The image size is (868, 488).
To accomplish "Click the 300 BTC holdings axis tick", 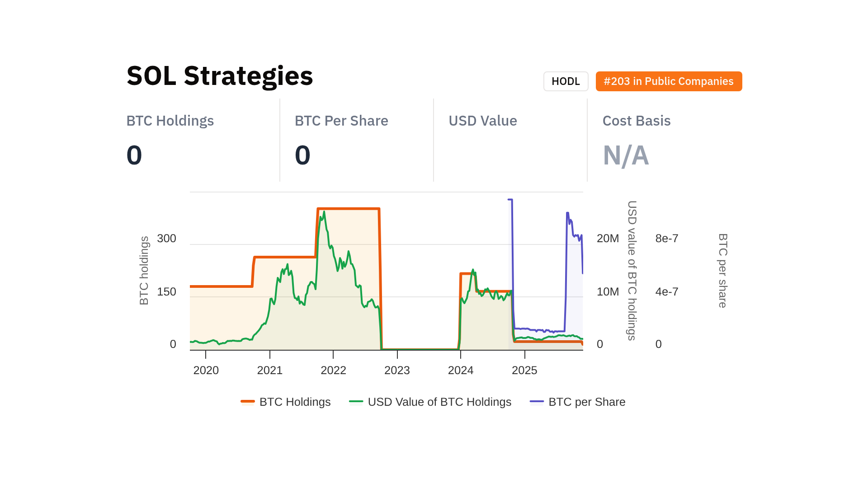I will (x=166, y=238).
